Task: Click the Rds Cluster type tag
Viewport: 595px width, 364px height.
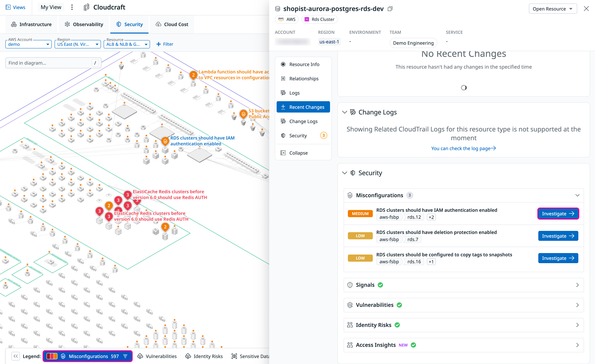Action: (x=319, y=19)
